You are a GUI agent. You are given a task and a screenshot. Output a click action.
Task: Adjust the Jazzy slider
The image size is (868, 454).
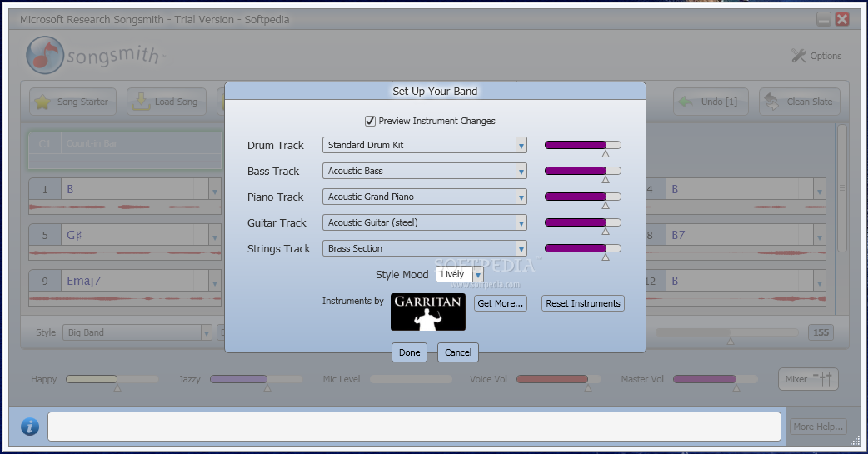click(x=256, y=379)
